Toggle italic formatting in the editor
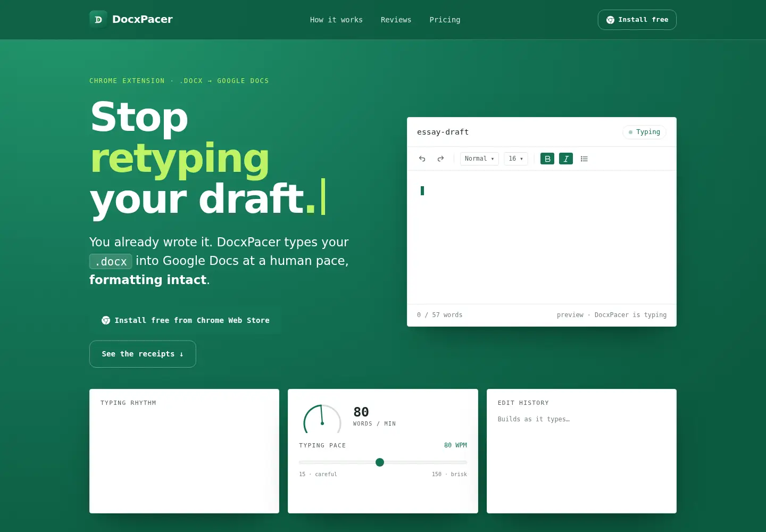This screenshot has height=532, width=766. 566,159
